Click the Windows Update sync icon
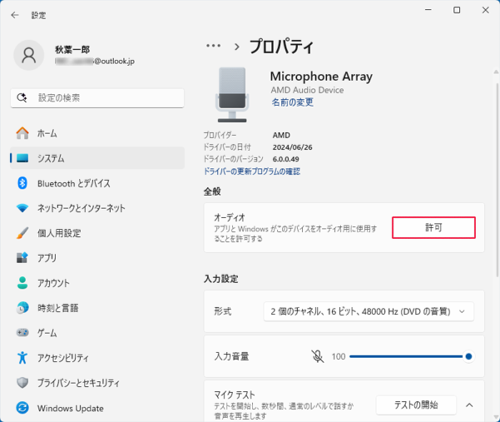The height and width of the screenshot is (422, 500). [x=22, y=408]
